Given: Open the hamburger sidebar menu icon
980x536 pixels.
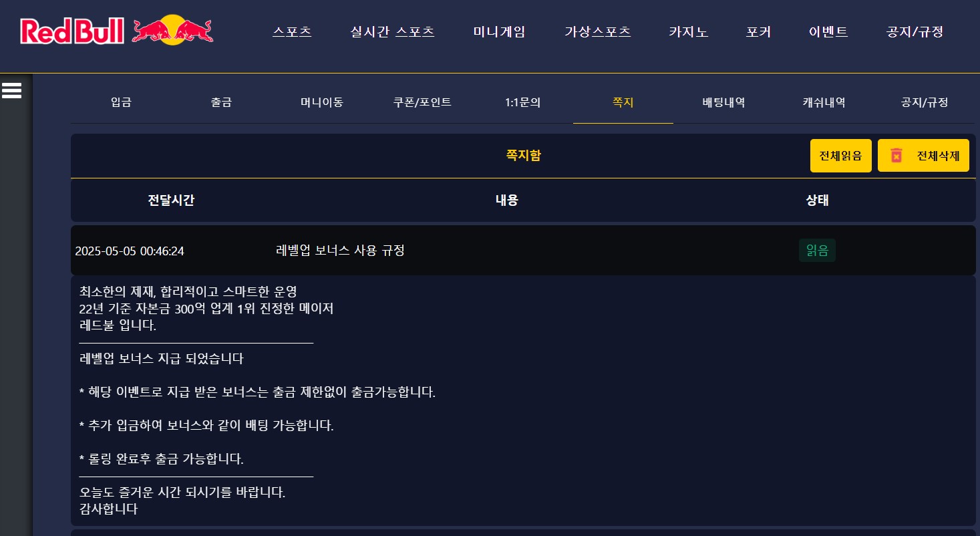Looking at the screenshot, I should (x=11, y=90).
